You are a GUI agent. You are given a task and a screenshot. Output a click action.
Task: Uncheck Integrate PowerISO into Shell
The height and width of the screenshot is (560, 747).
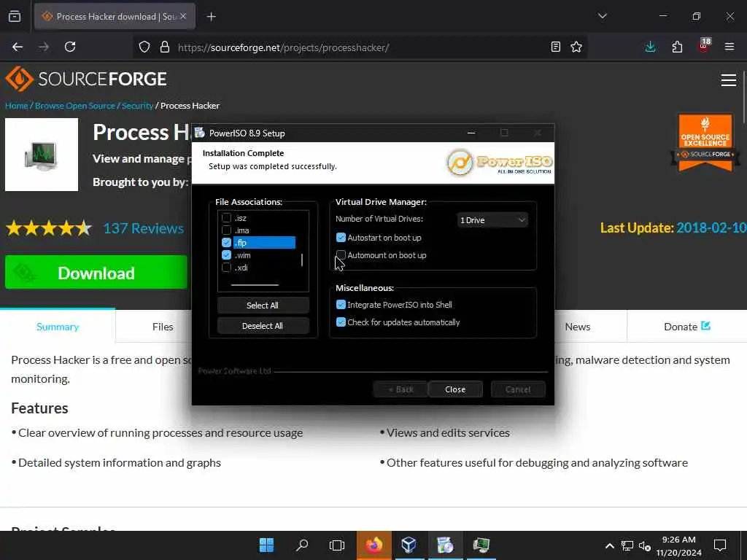(x=341, y=305)
